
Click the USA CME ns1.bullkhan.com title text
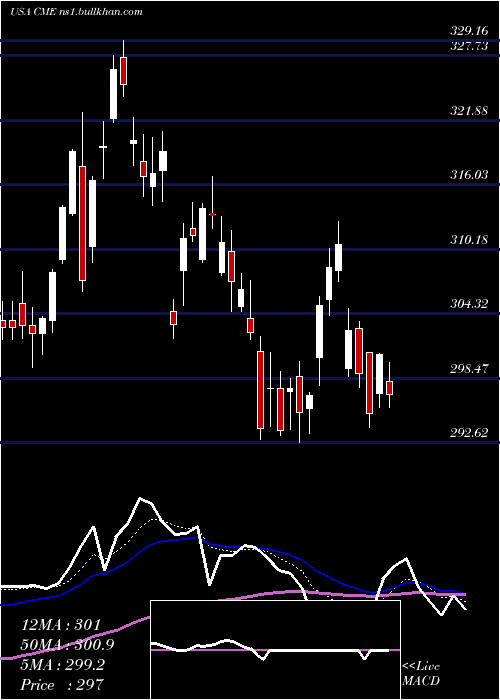[x=76, y=12]
